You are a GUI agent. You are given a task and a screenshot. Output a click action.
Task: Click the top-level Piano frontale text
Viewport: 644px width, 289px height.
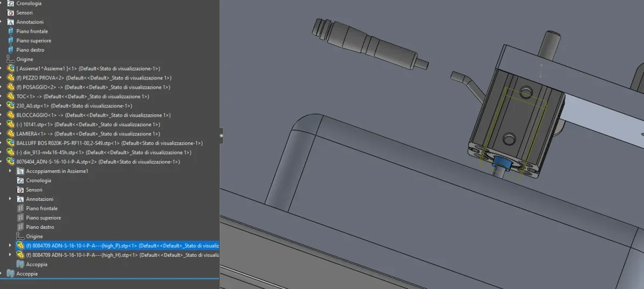32,31
